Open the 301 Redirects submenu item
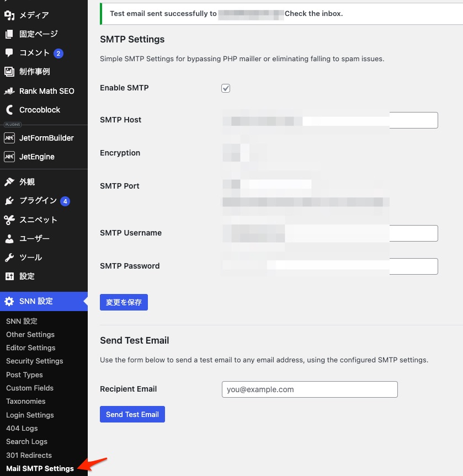463x476 pixels. (29, 455)
